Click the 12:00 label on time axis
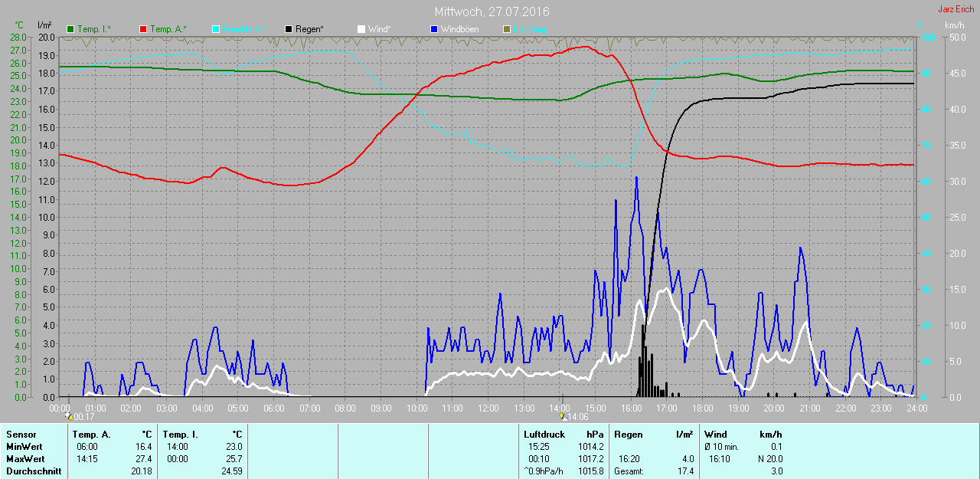Viewport: 980px width, 479px height. point(488,408)
